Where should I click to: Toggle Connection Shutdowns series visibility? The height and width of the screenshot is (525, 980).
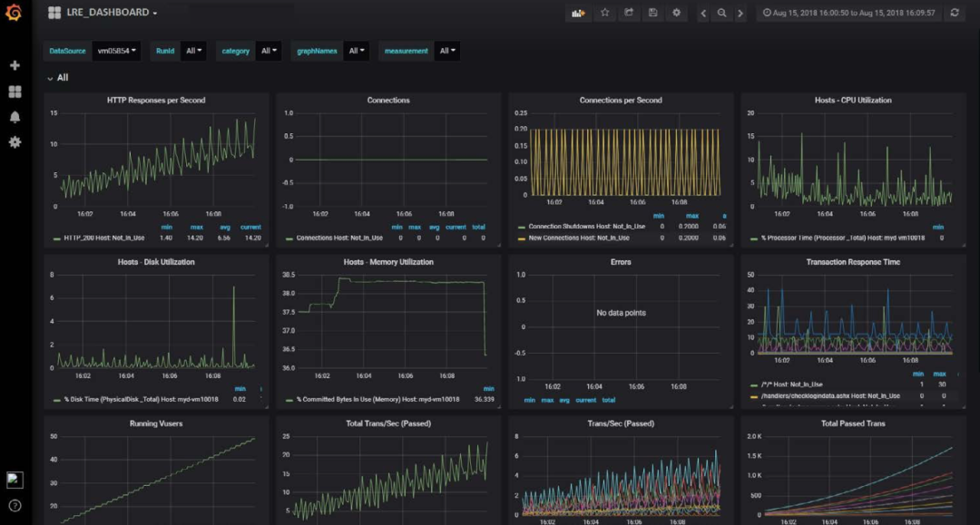point(586,227)
